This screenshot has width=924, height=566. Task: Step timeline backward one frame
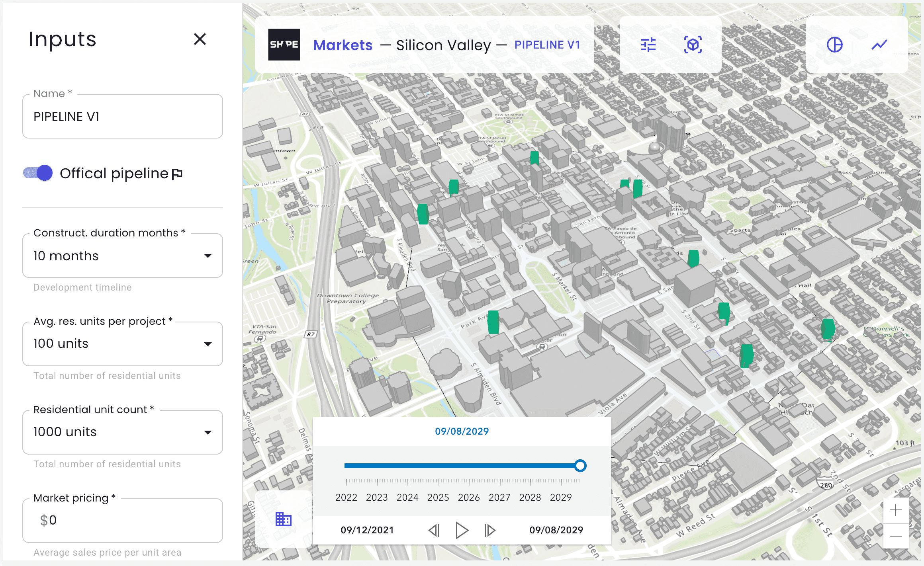coord(434,530)
